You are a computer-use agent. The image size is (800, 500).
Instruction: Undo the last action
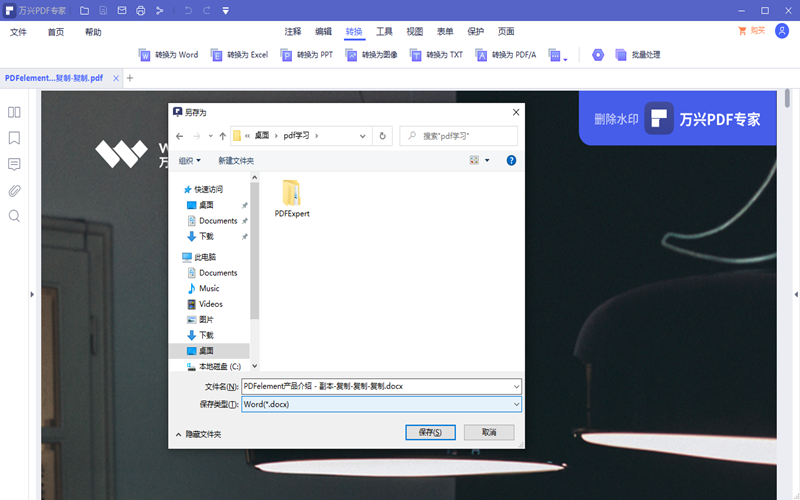coord(188,10)
